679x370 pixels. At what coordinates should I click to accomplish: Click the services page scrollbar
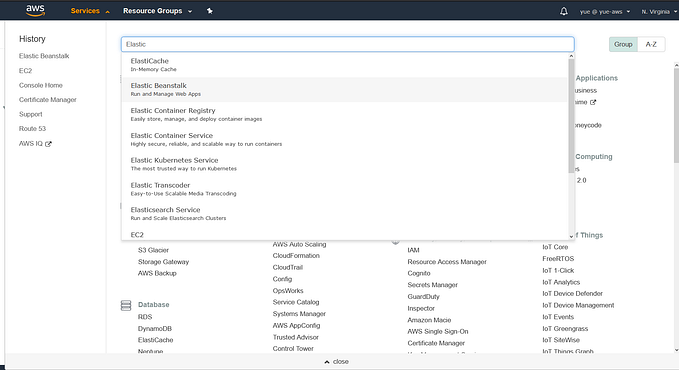(676, 115)
